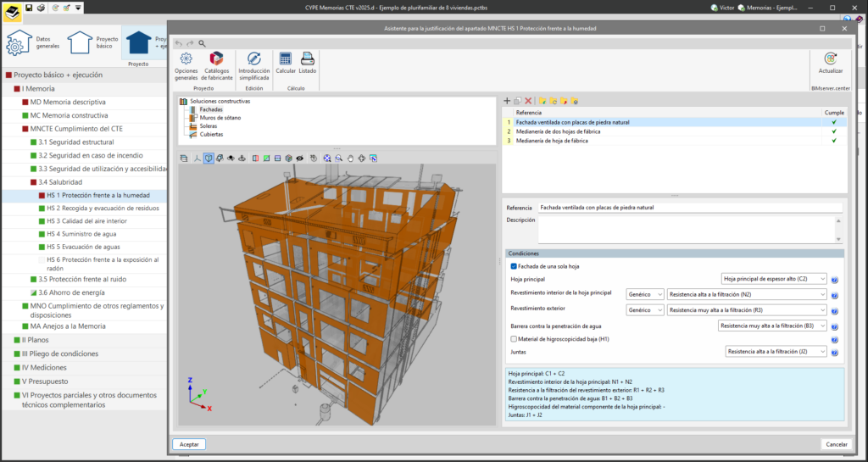
Task: Select Cubiertas in Soluciones constructivas
Action: [x=211, y=134]
